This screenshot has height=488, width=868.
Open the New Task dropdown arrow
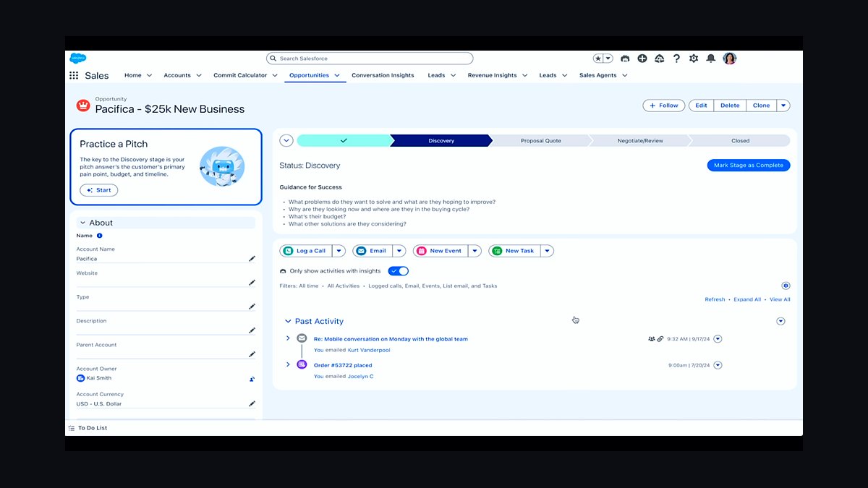coord(548,251)
